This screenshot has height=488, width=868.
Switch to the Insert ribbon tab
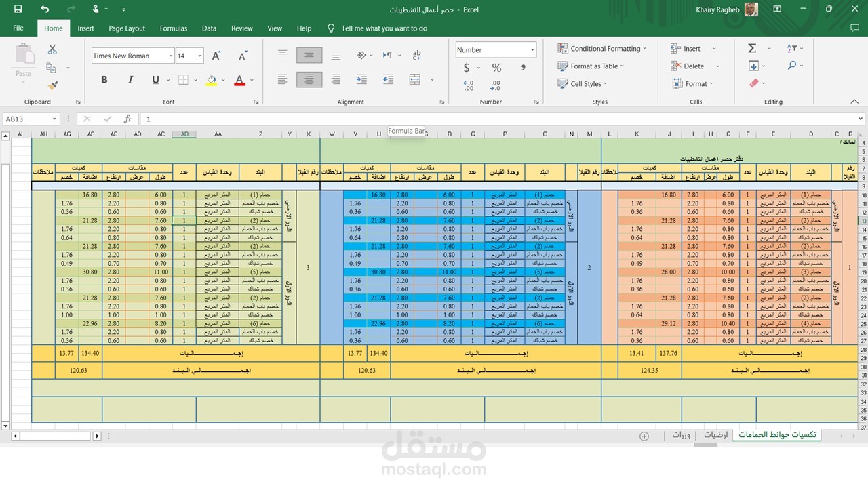(85, 28)
